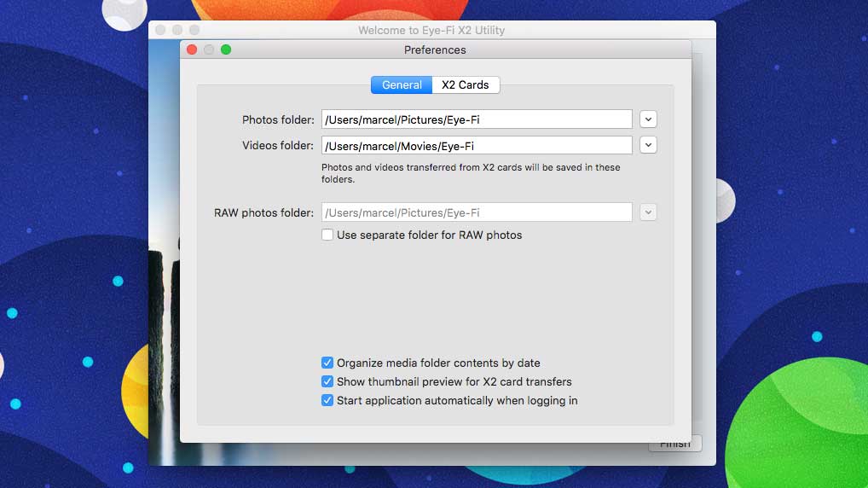
Task: Click the Welcome to Eye-Fi X2 Utility title
Action: (x=431, y=30)
